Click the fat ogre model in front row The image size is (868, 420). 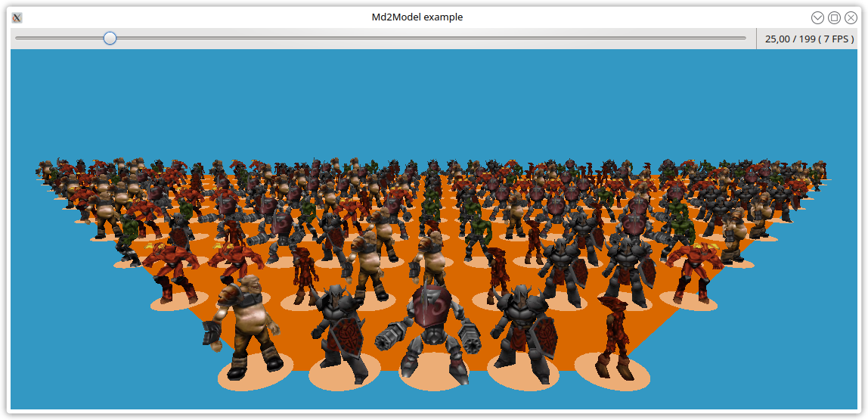[243, 327]
